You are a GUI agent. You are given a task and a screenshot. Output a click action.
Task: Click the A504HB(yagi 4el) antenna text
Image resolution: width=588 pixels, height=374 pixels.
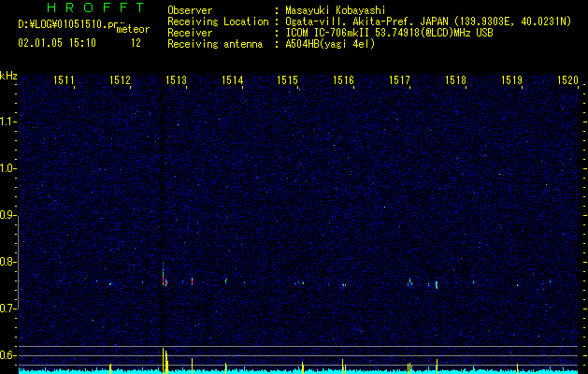click(330, 44)
